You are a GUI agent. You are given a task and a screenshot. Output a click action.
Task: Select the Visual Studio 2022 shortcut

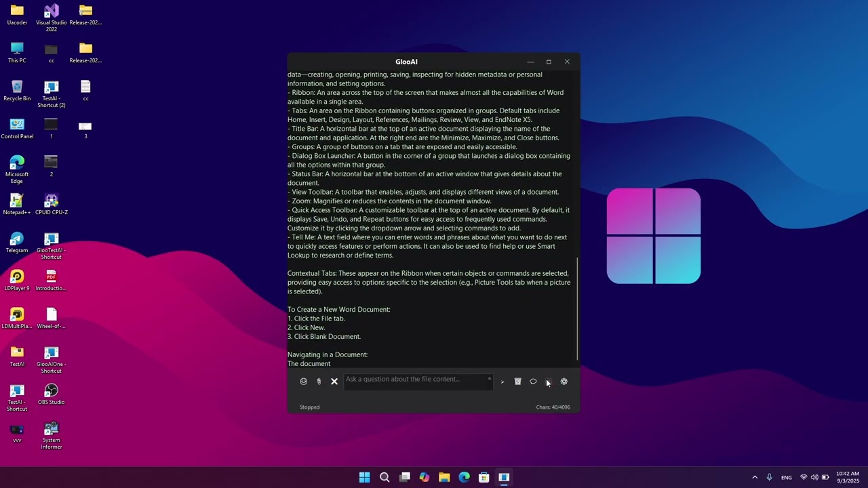[52, 18]
